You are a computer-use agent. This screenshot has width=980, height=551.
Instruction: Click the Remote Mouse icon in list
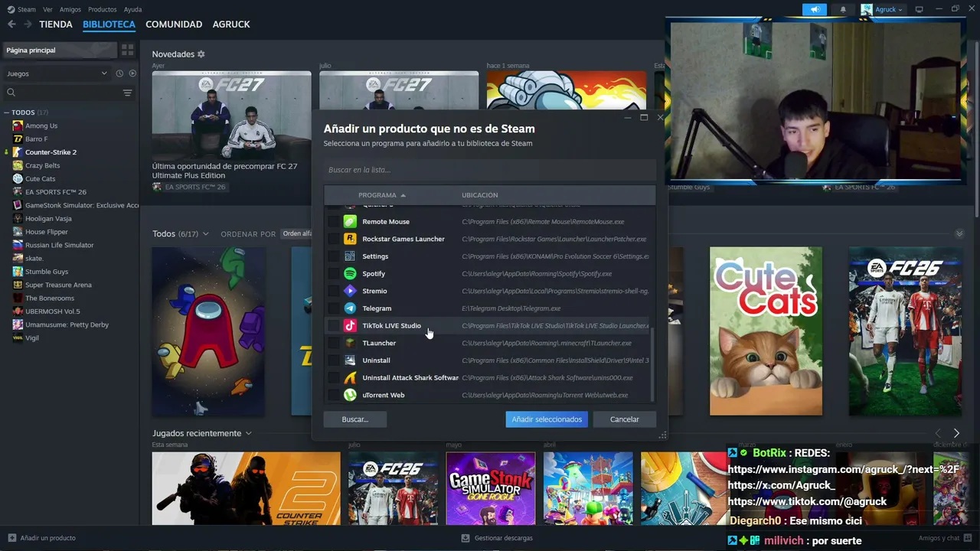(350, 222)
